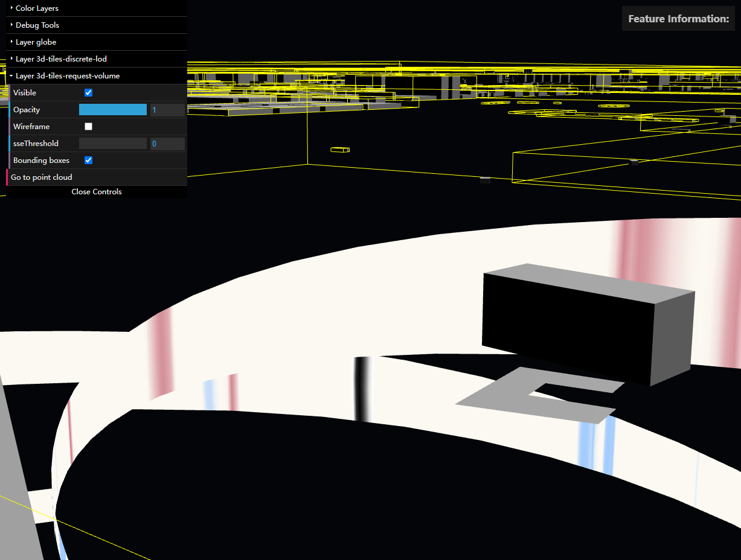The image size is (741, 560).
Task: Click the disclosure triangle before Layer globe
Action: 10,42
